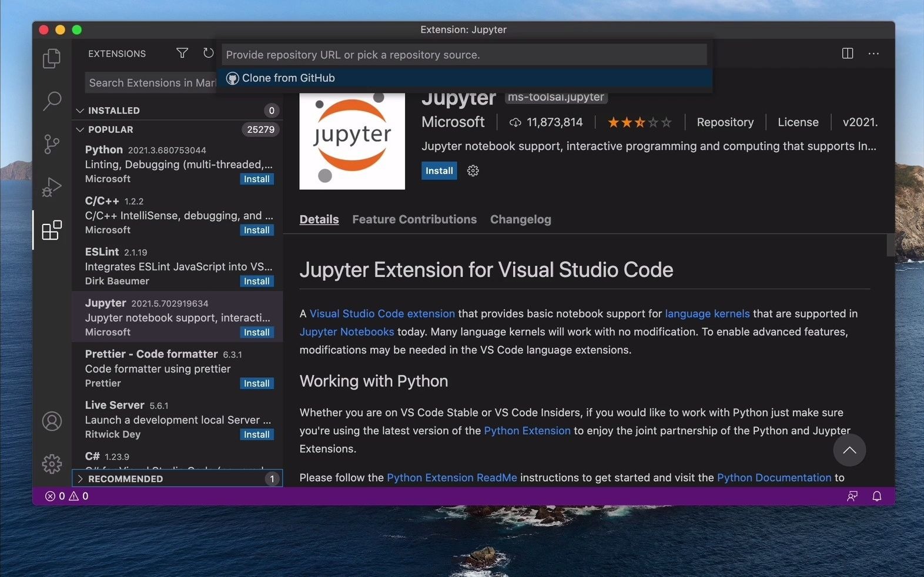Open the Explorer view in activity bar
This screenshot has height=577, width=924.
point(52,58)
